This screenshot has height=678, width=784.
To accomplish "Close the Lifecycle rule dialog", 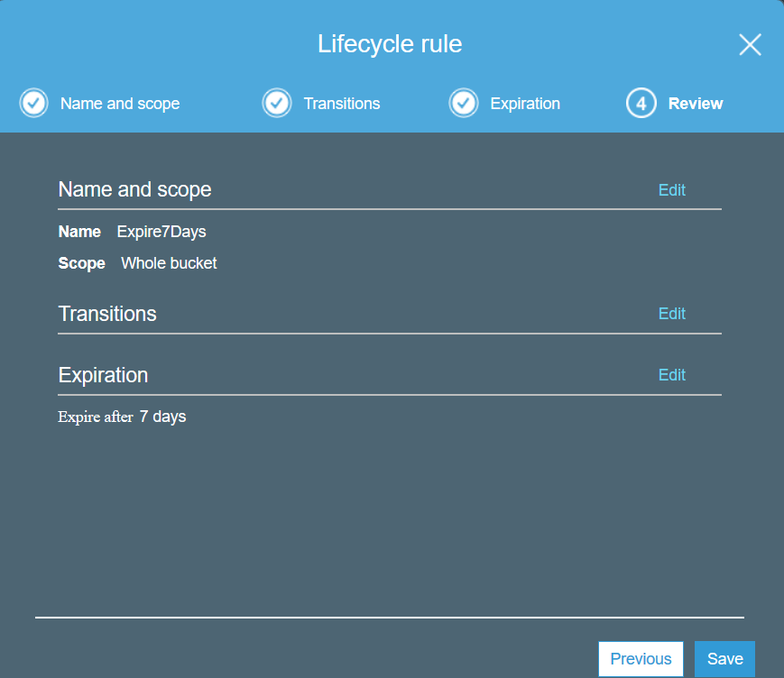I will pos(750,45).
